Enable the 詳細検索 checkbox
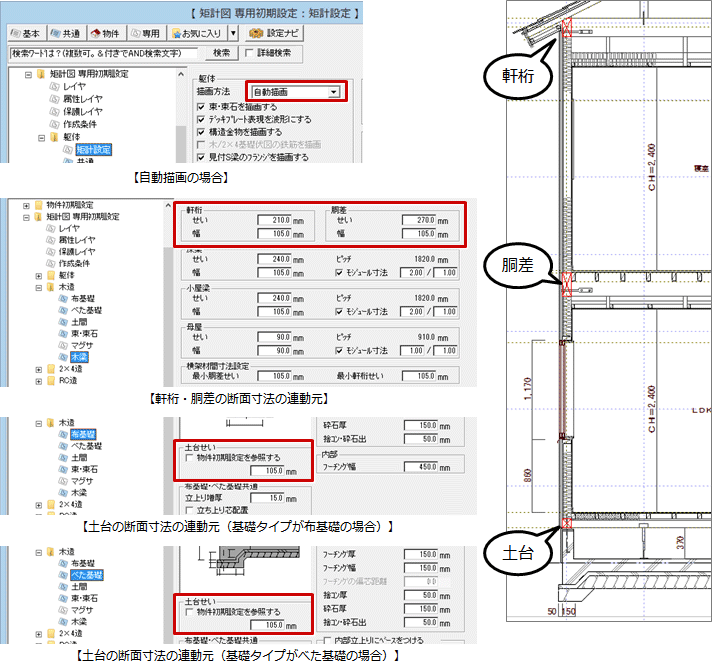Screen dimensions: 712x671 tap(249, 53)
